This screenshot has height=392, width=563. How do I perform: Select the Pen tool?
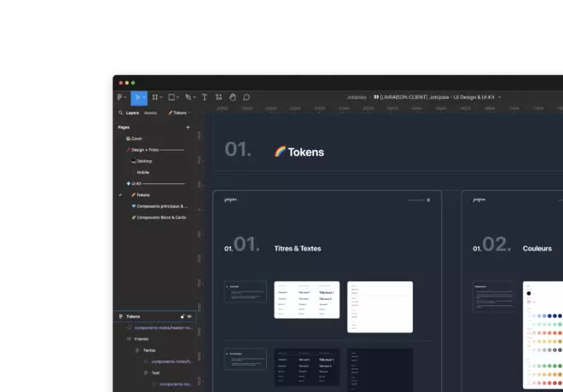189,97
